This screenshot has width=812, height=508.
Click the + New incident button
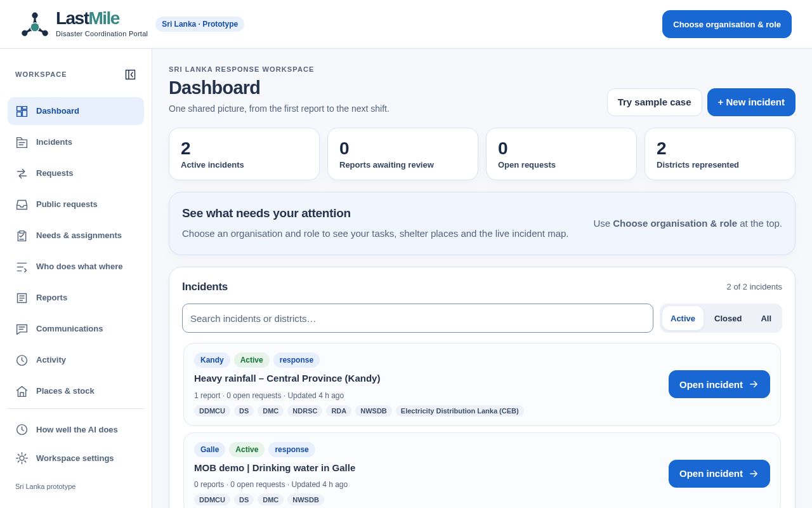pyautogui.click(x=751, y=102)
